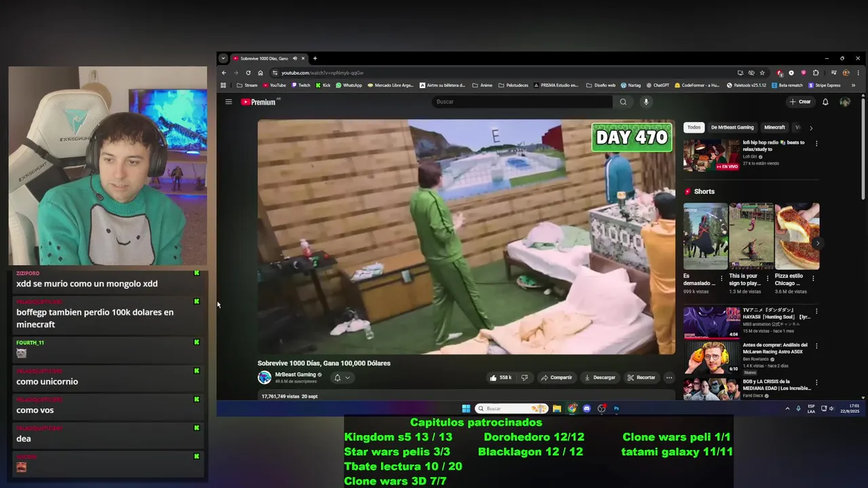Open options for the McLaren Racing Astro A50X video

click(816, 346)
